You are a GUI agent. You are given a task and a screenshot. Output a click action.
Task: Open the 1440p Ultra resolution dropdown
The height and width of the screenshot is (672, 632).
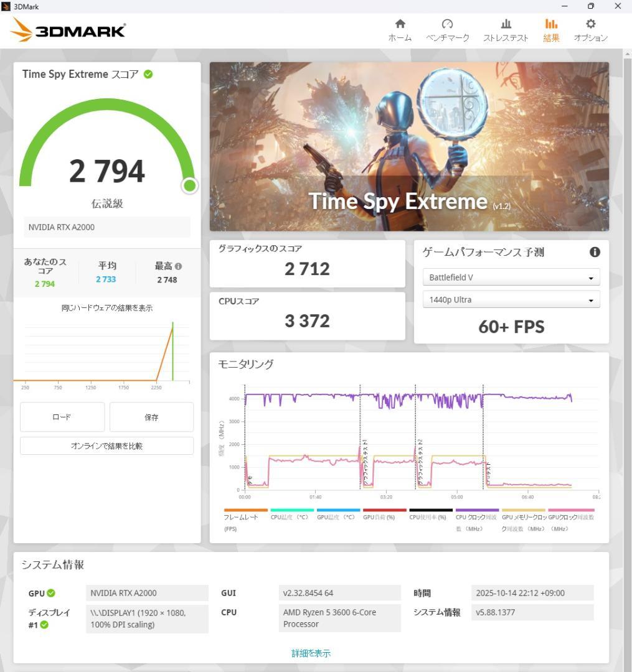(511, 300)
